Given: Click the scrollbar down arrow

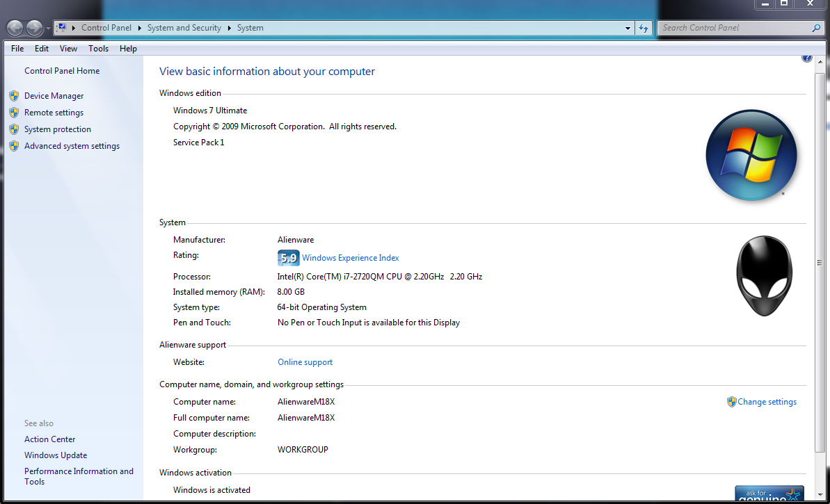Looking at the screenshot, I should tap(820, 495).
